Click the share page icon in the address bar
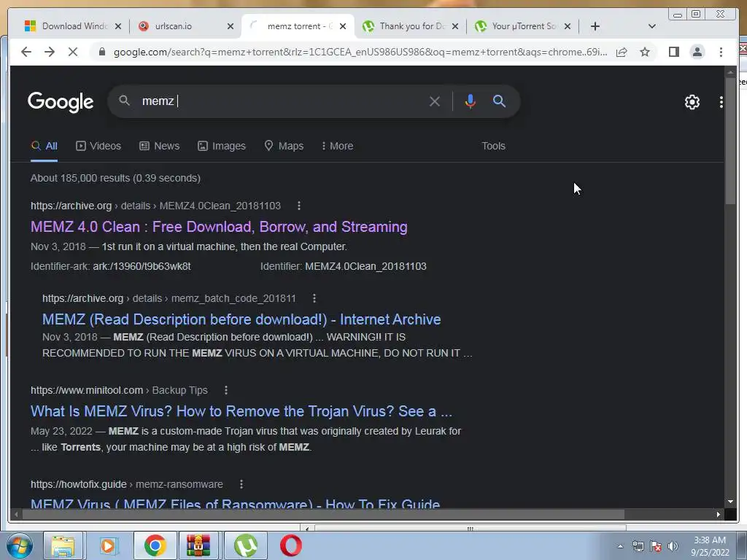The height and width of the screenshot is (560, 747). 622,52
